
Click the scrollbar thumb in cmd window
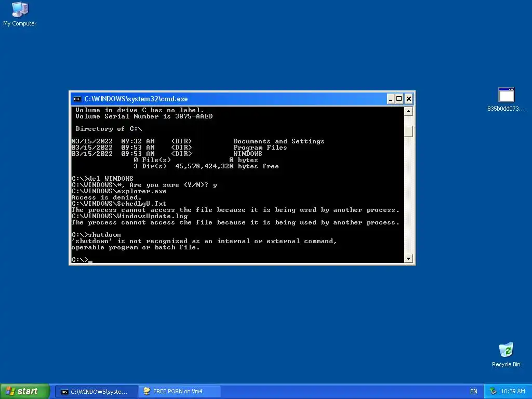pos(408,131)
